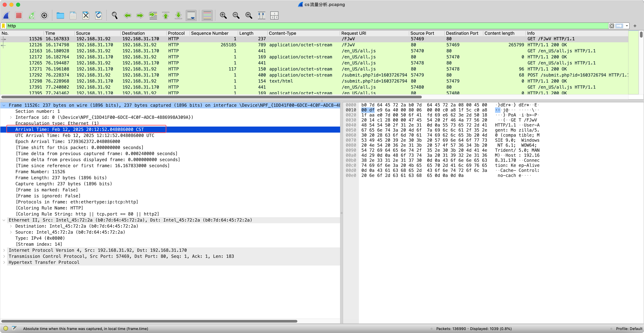Image resolution: width=644 pixels, height=333 pixels.
Task: Click the Profile: Default status entry
Action: click(x=629, y=329)
